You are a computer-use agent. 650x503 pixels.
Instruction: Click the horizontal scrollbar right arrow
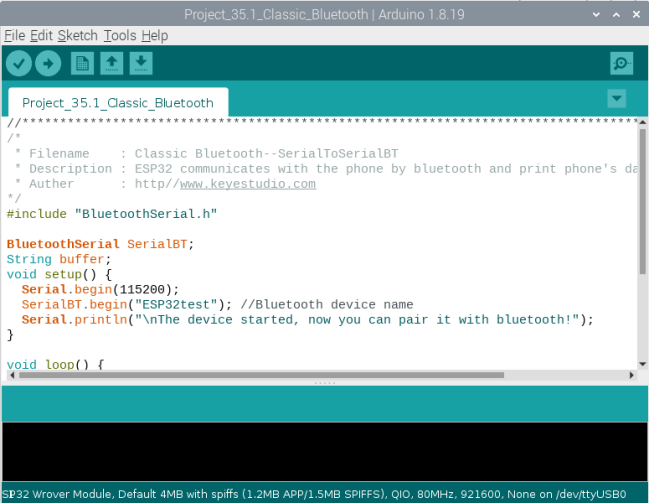coord(632,375)
